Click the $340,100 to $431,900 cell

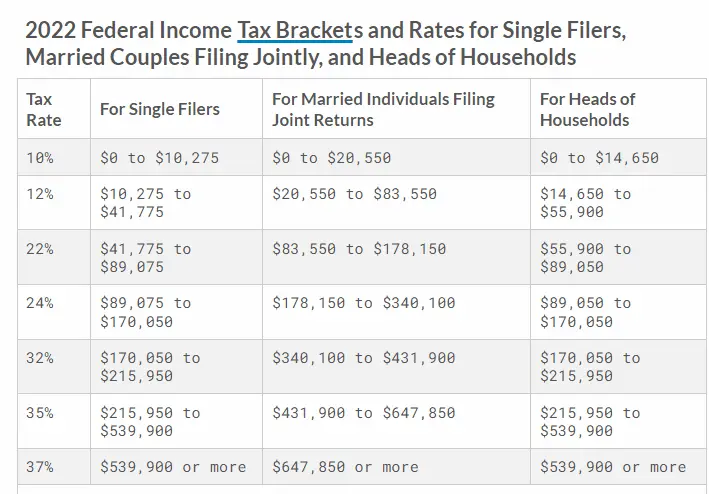(x=363, y=357)
